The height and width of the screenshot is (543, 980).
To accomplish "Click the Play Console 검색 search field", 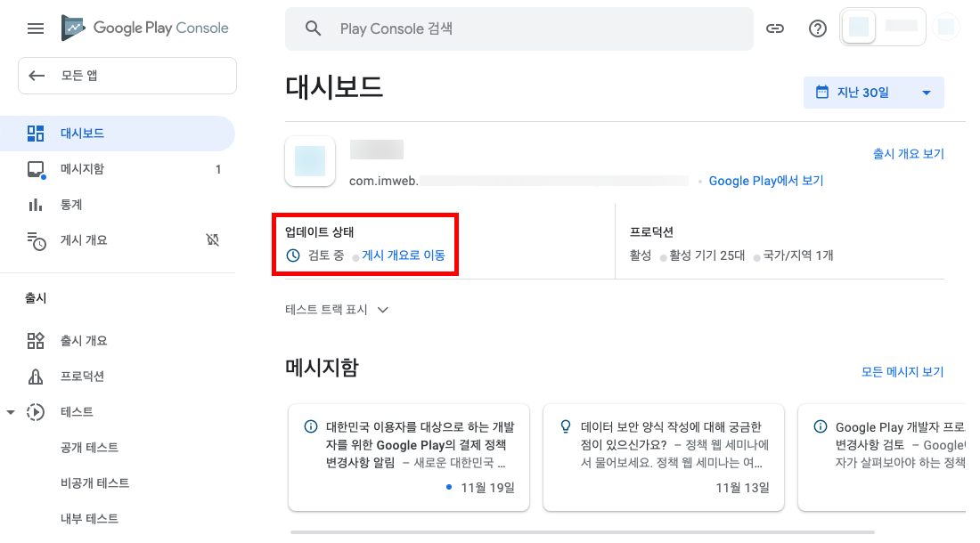I will (526, 28).
